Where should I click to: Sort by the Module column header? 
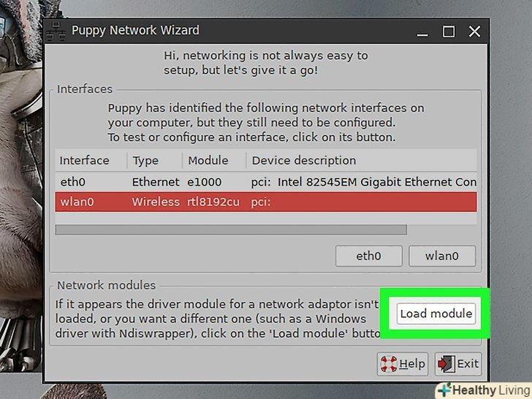coord(214,161)
